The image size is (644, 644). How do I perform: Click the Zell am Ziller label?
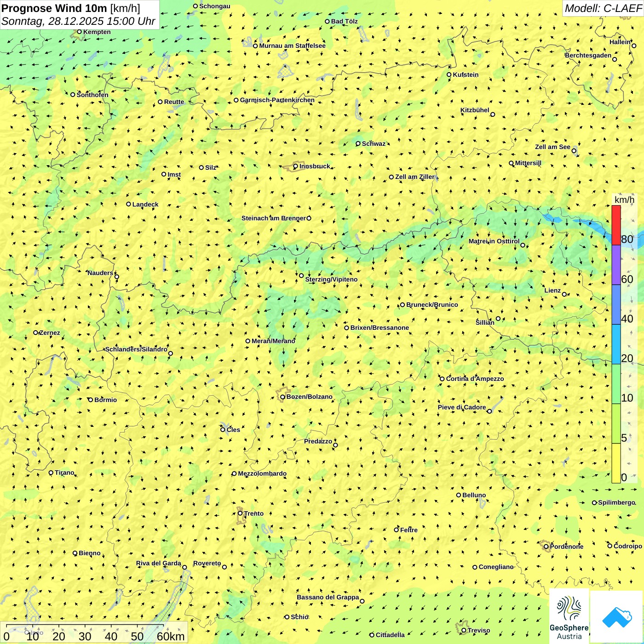[x=414, y=177]
